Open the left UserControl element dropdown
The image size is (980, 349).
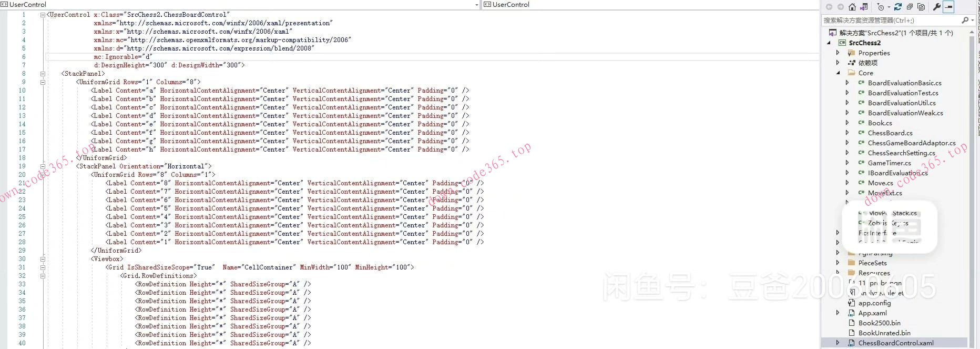[477, 5]
